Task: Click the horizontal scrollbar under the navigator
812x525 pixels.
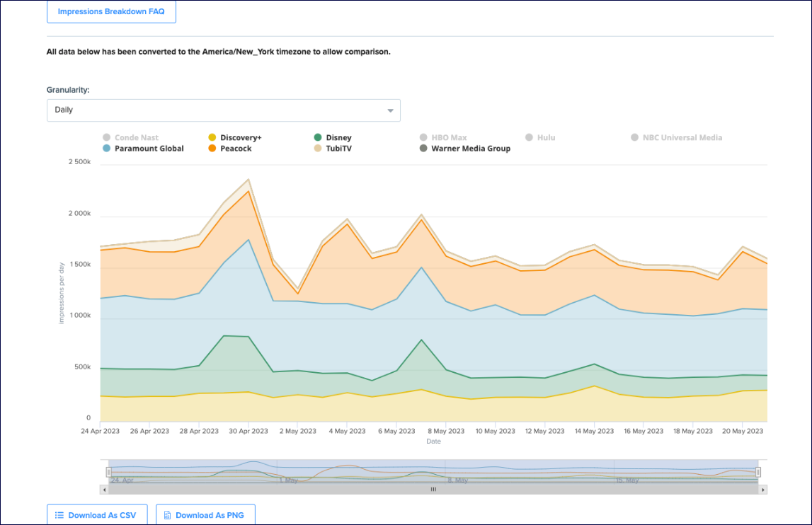Action: (x=433, y=488)
